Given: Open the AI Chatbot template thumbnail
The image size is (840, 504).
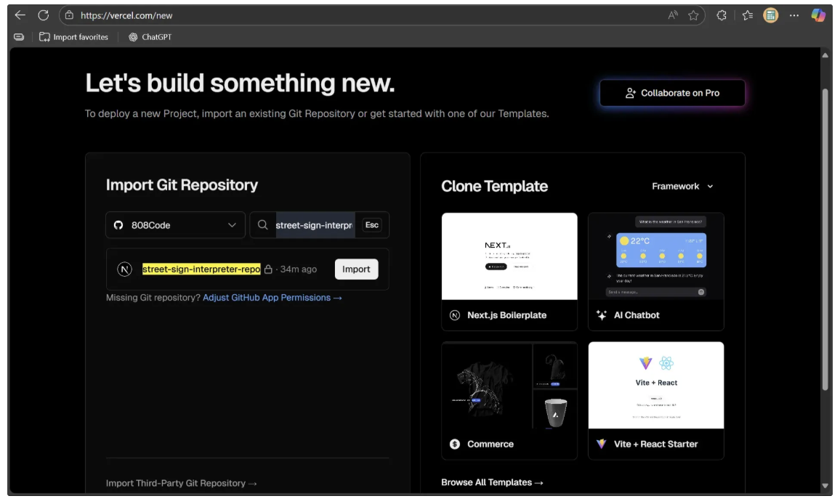Looking at the screenshot, I should (655, 256).
